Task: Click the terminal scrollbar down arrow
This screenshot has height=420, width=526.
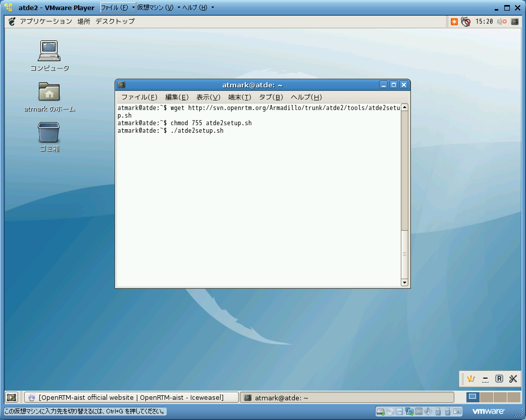Action: click(x=404, y=283)
